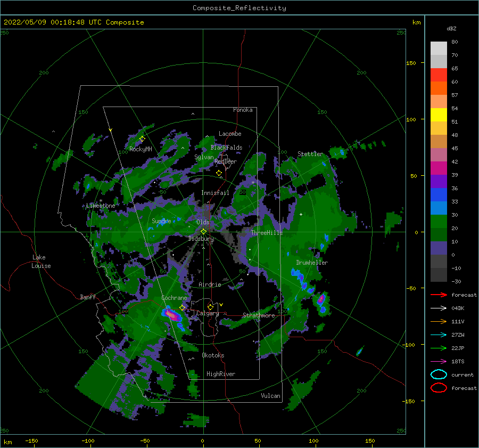479x448 pixels.
Task: Click the Banff label
Action: click(88, 297)
